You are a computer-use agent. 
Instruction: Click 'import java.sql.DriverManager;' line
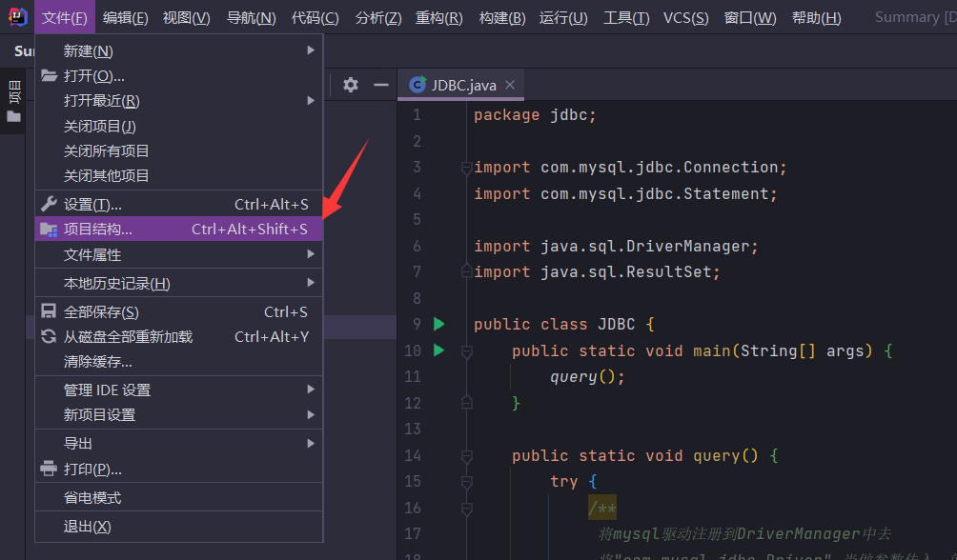pos(616,246)
